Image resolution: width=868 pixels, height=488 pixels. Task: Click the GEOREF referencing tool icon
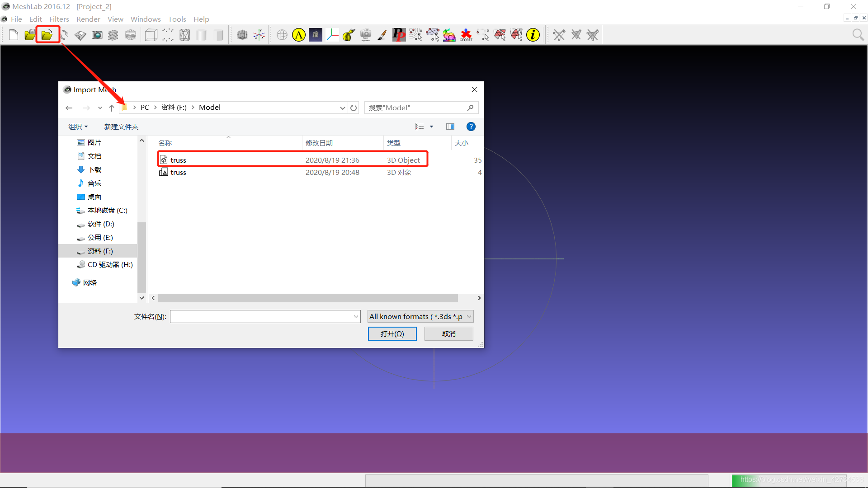point(466,35)
